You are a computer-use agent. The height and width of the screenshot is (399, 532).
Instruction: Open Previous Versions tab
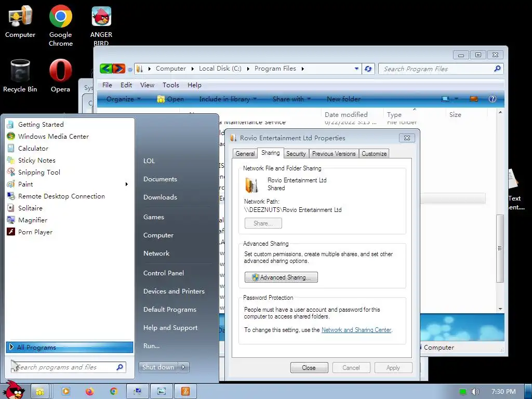point(334,154)
